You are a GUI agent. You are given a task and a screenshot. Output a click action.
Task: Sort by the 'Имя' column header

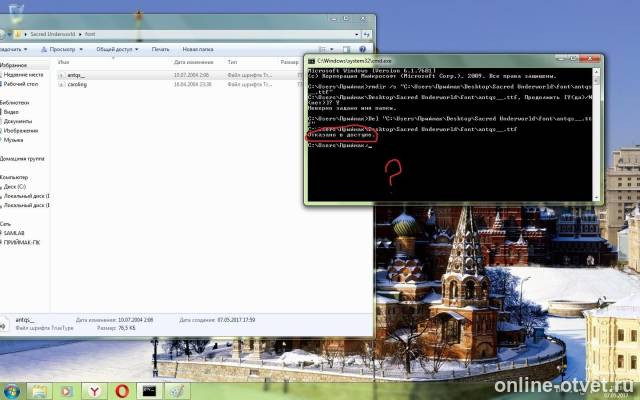point(63,62)
